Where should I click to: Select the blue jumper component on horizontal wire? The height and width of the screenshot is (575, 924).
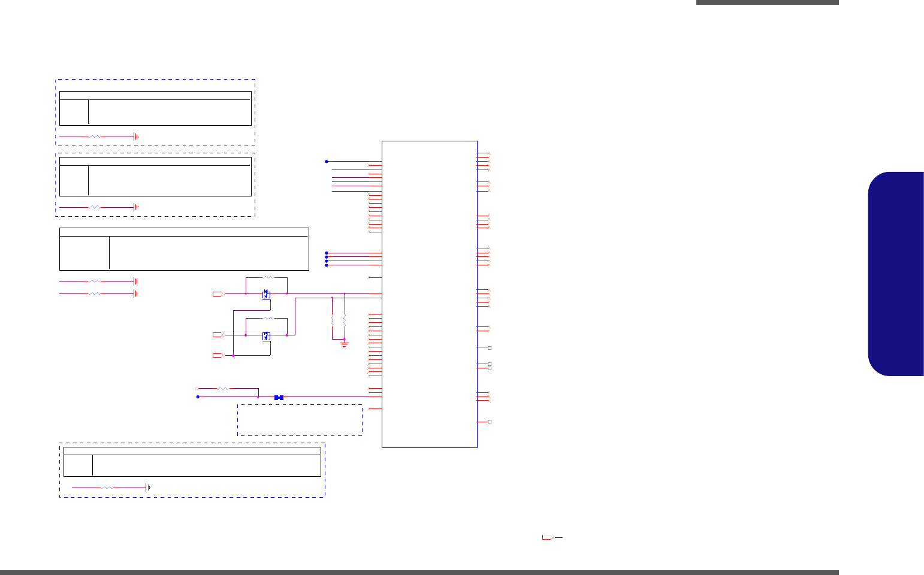(x=279, y=397)
